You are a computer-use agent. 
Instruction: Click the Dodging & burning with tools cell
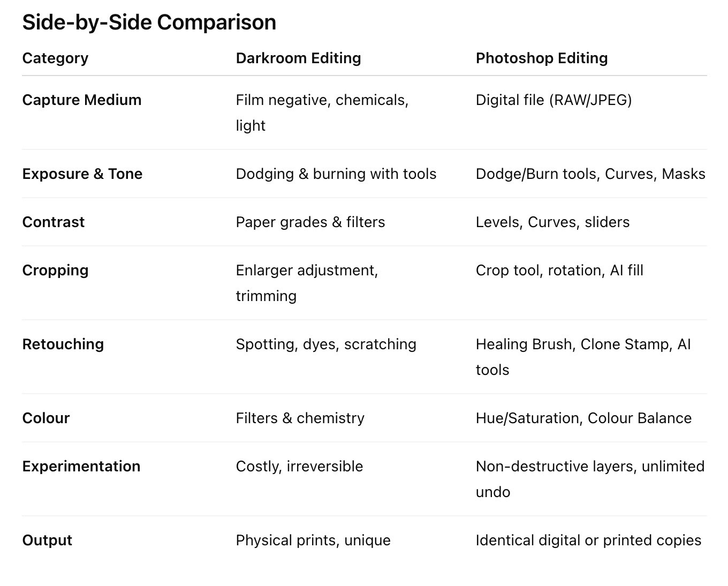(336, 174)
